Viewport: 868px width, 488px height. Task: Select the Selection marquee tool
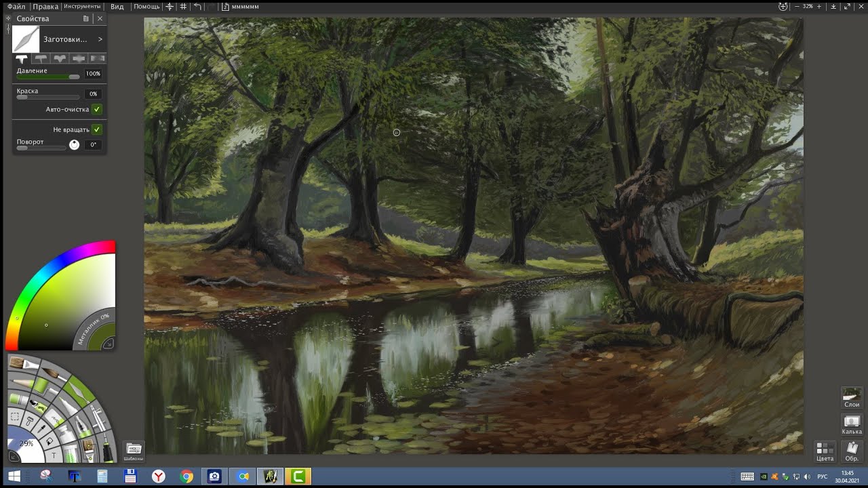click(14, 416)
